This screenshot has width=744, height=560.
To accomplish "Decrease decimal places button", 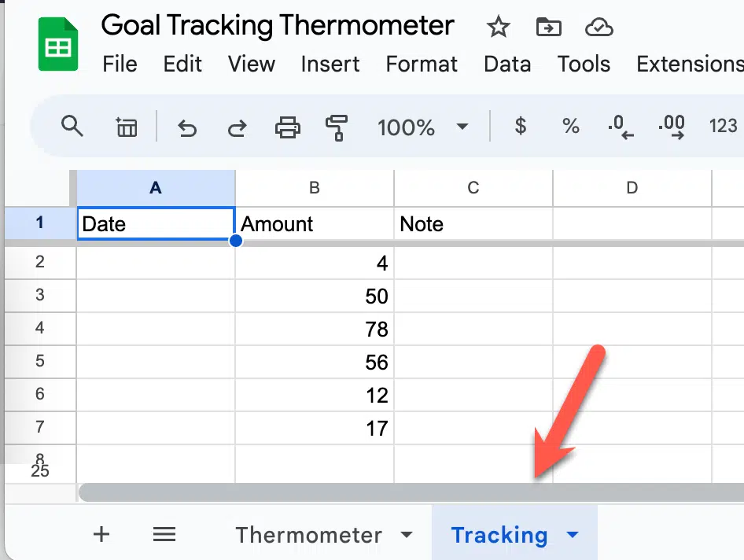I will coord(621,127).
